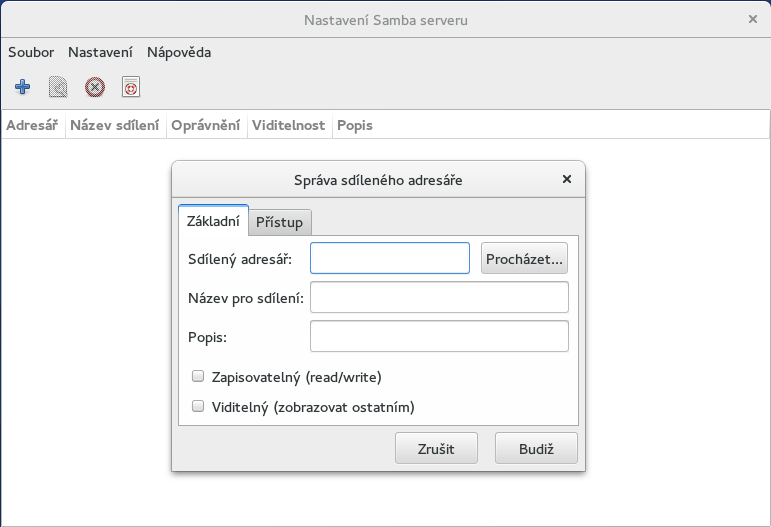
Task: Open the Nápověda menu
Action: click(179, 52)
